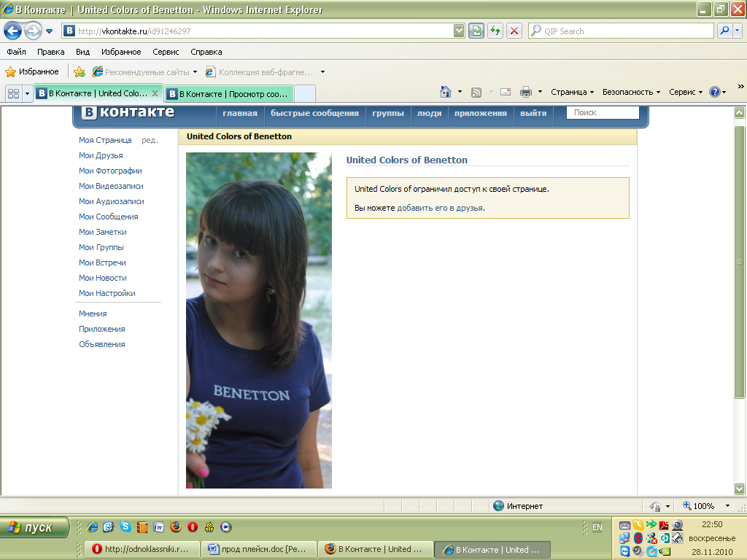
Task: Open the Сервис command bar menu
Action: tap(686, 92)
